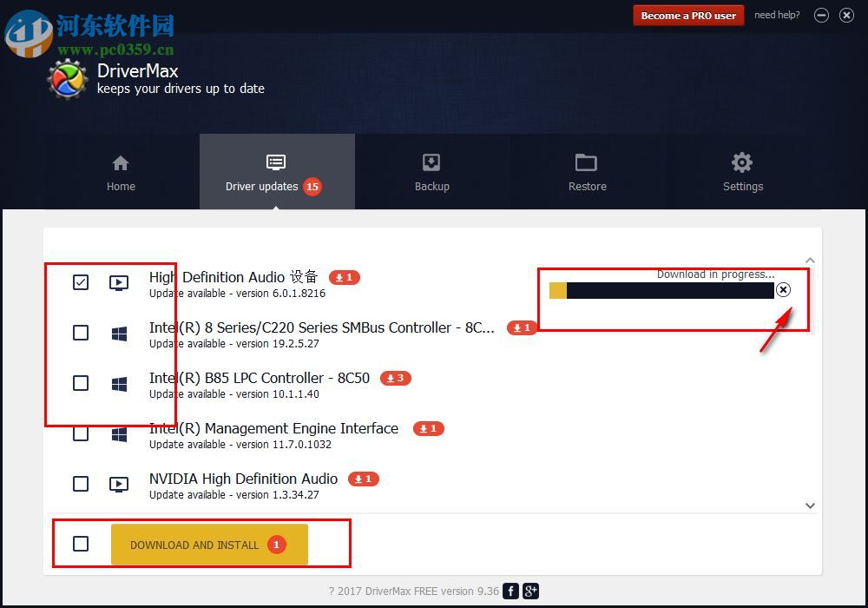The image size is (868, 608).
Task: Click the driver list up arrow
Action: 810,261
